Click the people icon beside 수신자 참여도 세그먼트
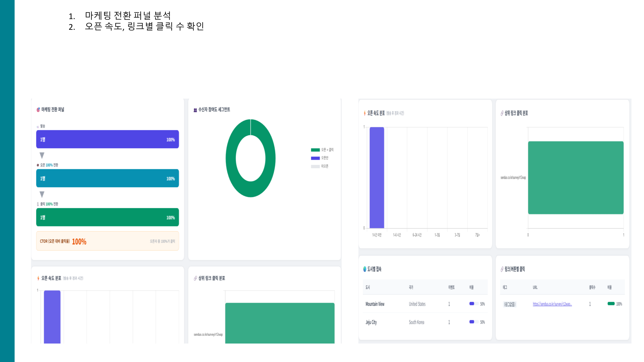The image size is (644, 362). pos(195,110)
